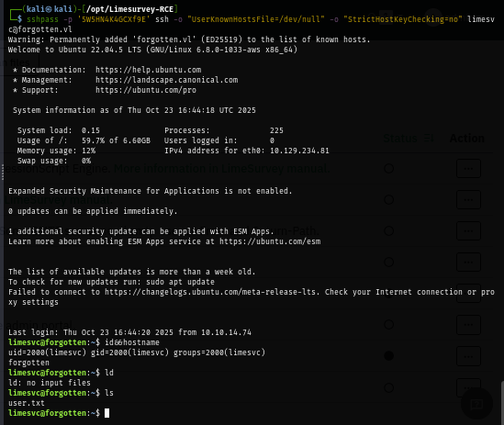Click the /opt/Limesurvey-RCE path in the prompt
The width and height of the screenshot is (504, 425).
click(x=129, y=9)
